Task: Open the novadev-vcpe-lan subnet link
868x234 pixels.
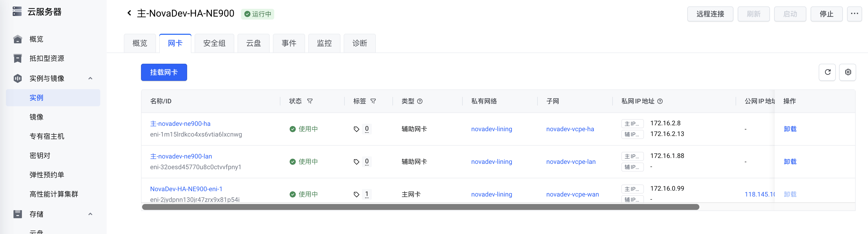Action: pyautogui.click(x=571, y=162)
